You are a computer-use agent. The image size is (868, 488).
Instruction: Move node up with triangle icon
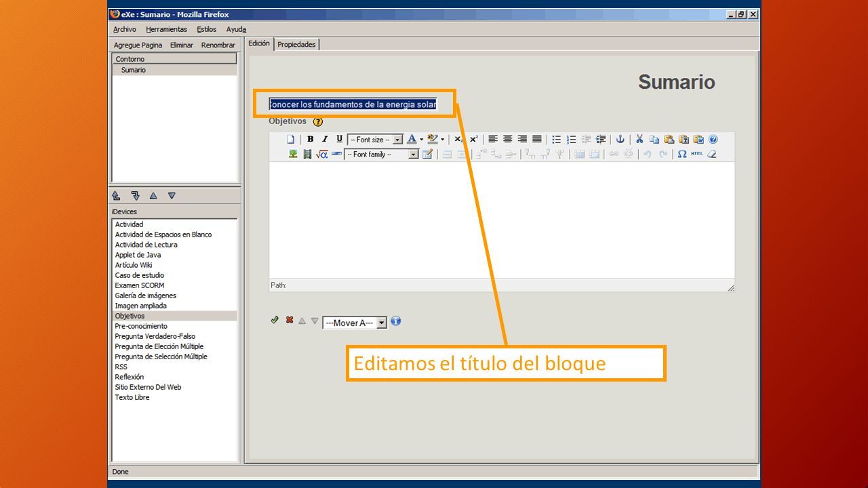point(153,196)
